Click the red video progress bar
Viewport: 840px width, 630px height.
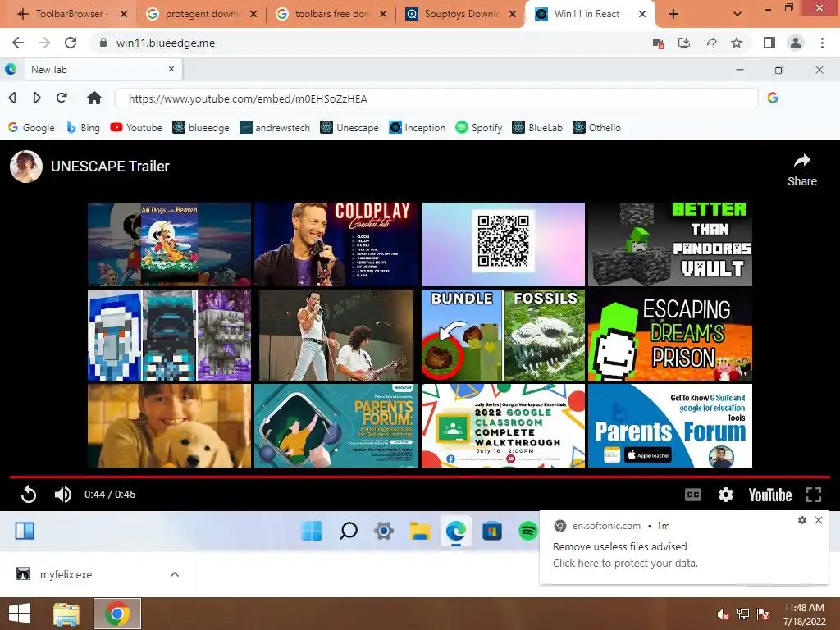click(419, 477)
